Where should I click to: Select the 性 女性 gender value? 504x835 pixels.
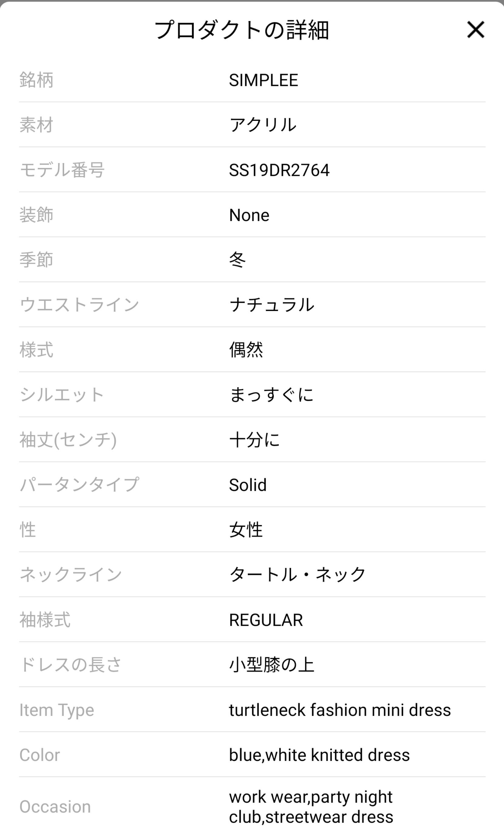pos(246,530)
